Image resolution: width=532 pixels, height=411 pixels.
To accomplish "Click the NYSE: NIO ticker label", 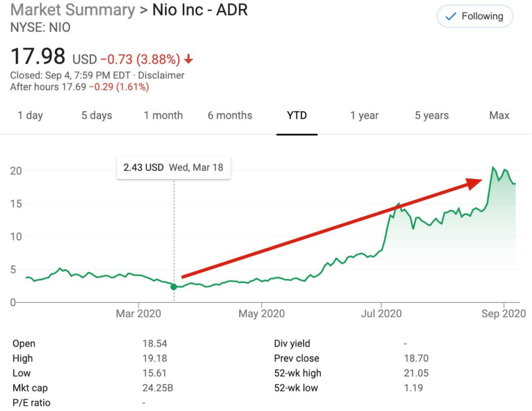I will click(40, 28).
